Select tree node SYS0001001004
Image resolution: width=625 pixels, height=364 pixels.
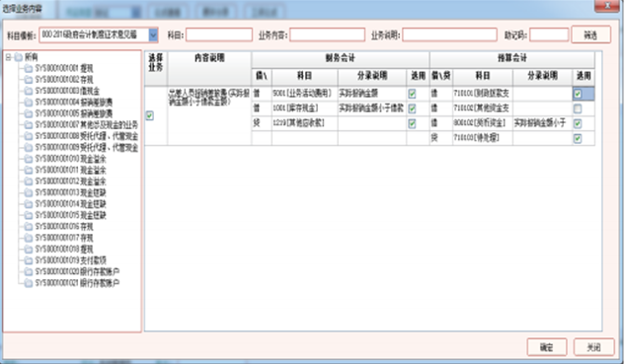tap(74, 103)
